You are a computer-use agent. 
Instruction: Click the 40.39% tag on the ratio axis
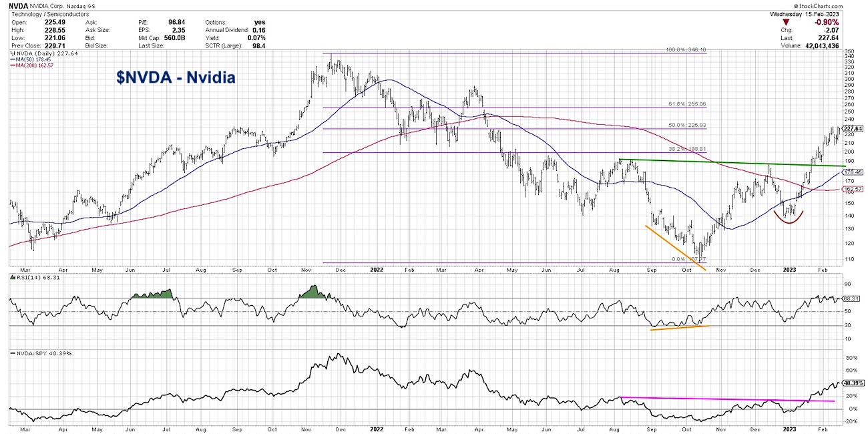click(853, 383)
